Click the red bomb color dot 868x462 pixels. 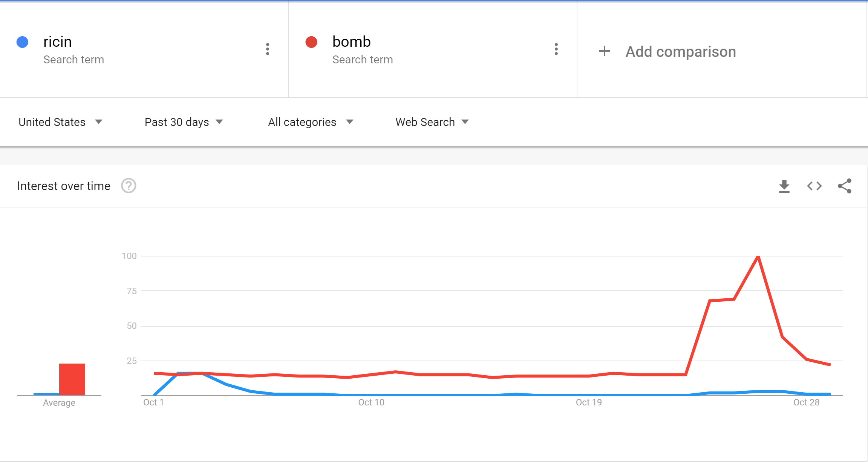tap(311, 42)
